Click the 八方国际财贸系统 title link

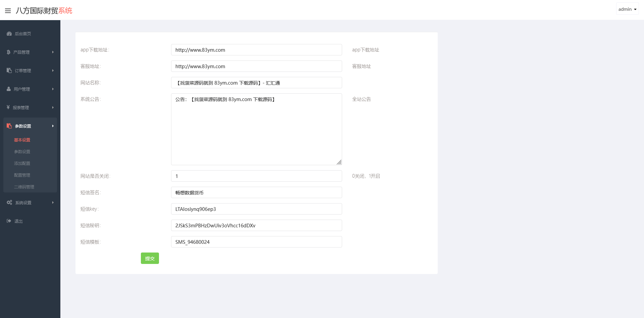coord(44,11)
